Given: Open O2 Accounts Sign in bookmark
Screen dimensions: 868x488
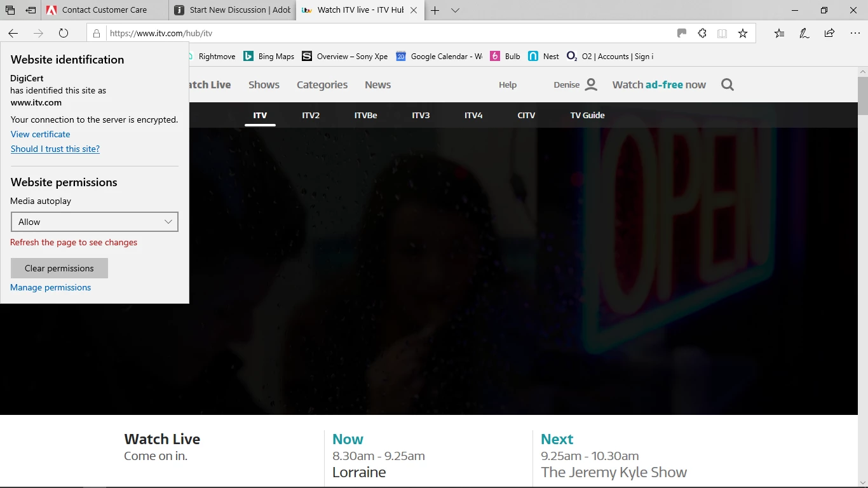Looking at the screenshot, I should pyautogui.click(x=610, y=57).
